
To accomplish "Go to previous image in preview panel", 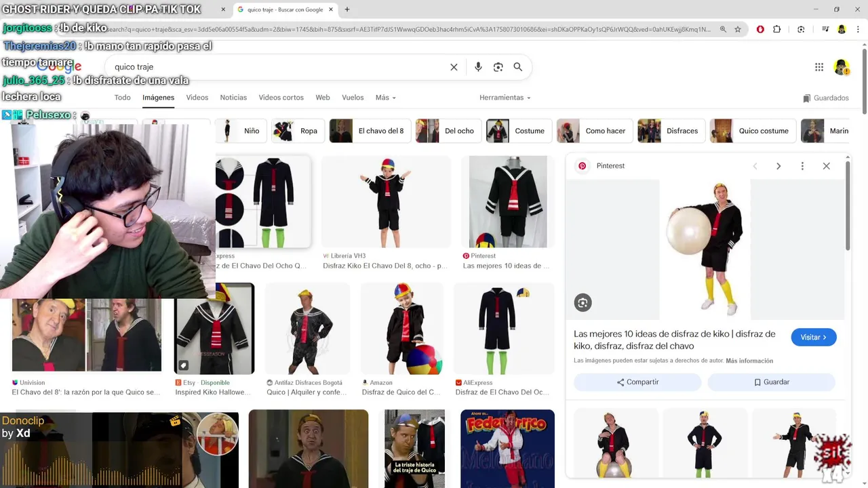I will (755, 166).
